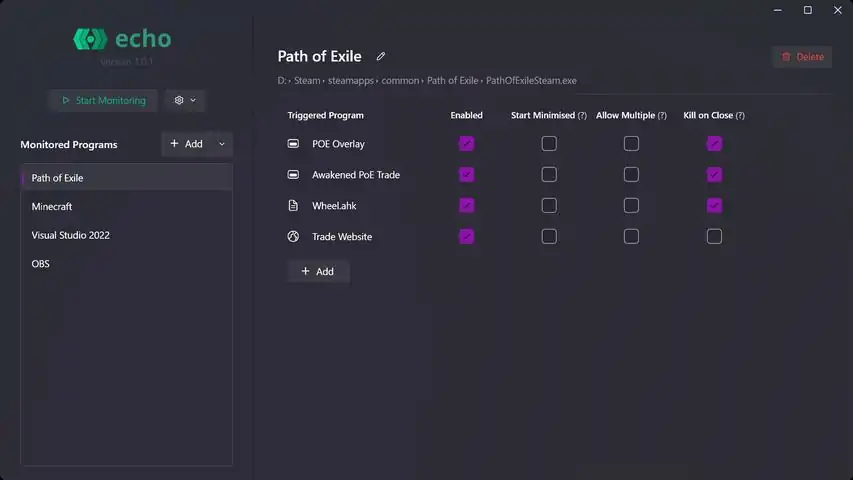Allow multiple instances of Wheel.ahk

(631, 206)
